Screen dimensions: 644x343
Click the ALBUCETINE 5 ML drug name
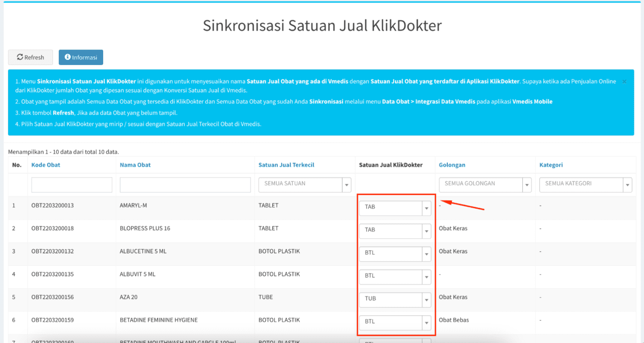click(143, 251)
